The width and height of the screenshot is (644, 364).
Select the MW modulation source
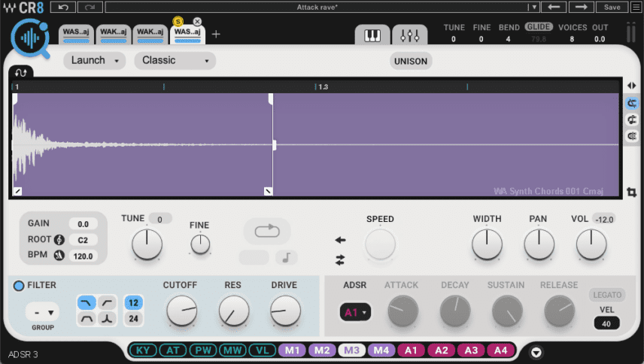233,350
